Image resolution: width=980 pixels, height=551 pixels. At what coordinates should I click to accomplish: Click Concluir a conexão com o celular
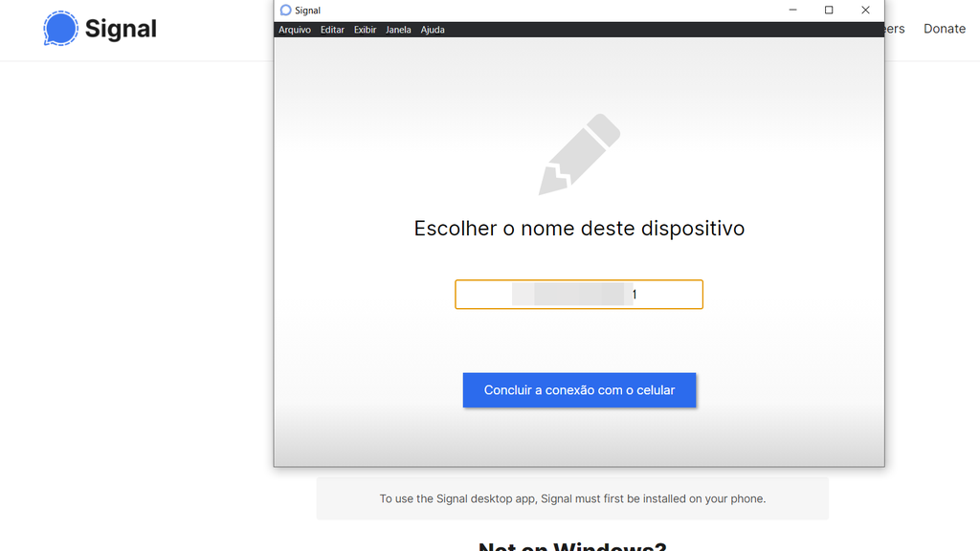pyautogui.click(x=579, y=390)
